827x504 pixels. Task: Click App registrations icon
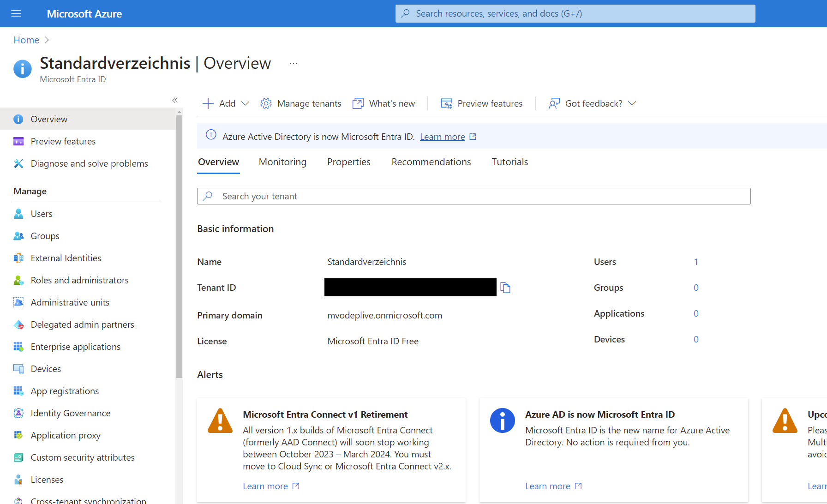[x=18, y=391]
